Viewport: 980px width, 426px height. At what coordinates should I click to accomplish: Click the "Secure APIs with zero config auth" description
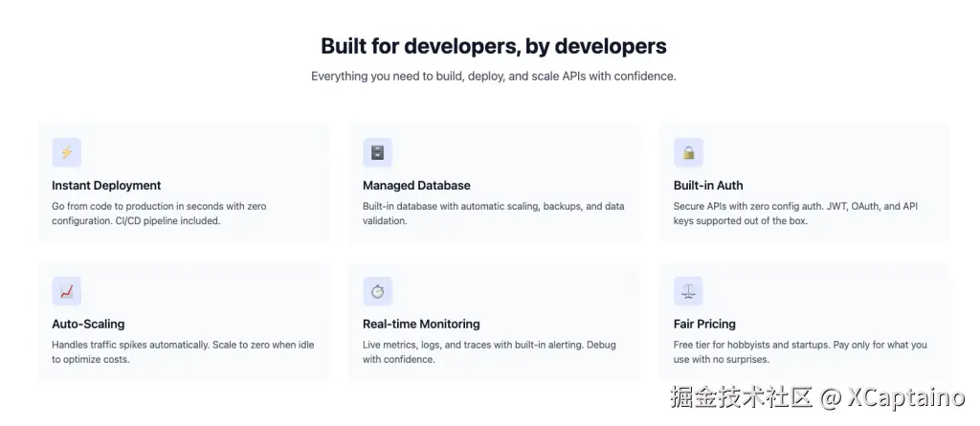pyautogui.click(x=795, y=213)
